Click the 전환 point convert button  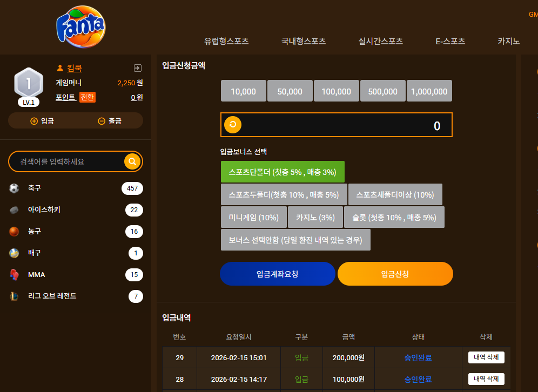(88, 97)
